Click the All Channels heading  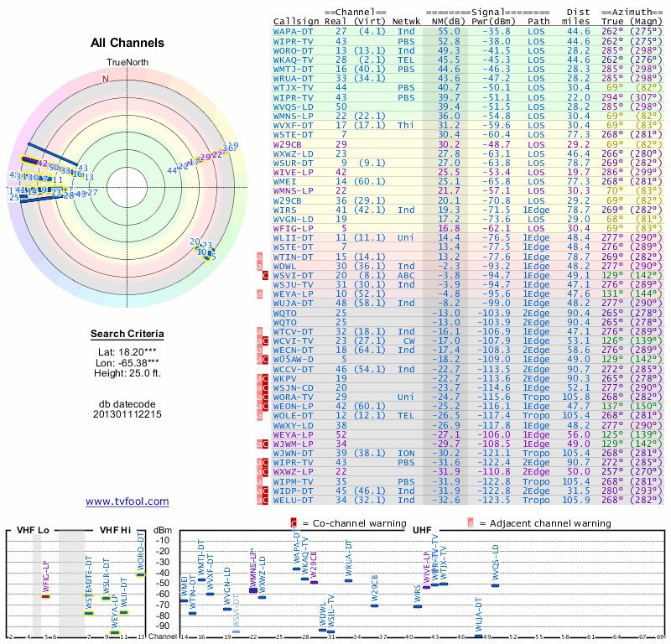point(127,43)
